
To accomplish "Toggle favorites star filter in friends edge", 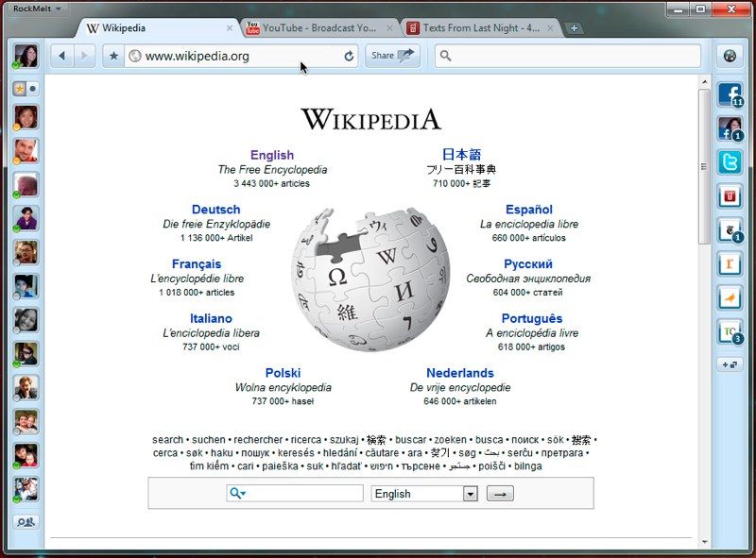I will click(20, 89).
